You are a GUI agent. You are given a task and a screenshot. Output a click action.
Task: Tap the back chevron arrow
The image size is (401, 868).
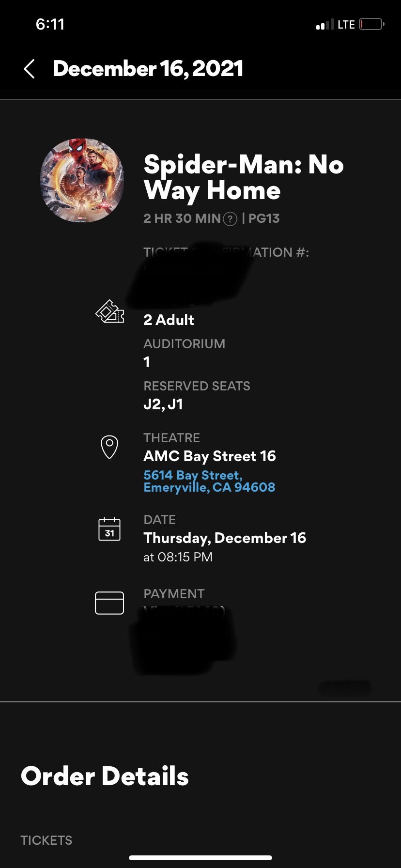tap(30, 69)
